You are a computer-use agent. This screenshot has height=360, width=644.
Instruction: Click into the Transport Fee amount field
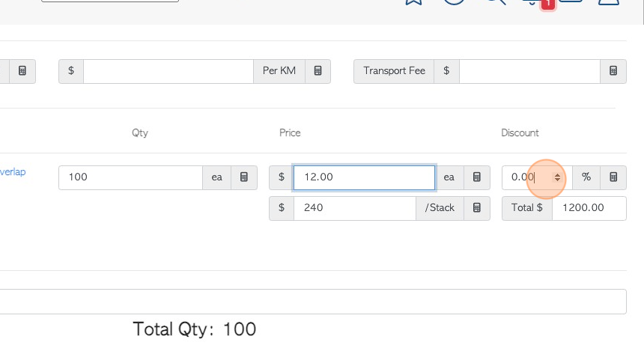529,71
